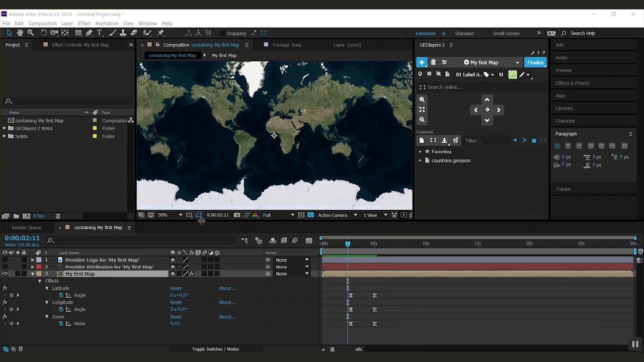The height and width of the screenshot is (362, 644).
Task: Choose the Pen tool
Action: tap(89, 33)
